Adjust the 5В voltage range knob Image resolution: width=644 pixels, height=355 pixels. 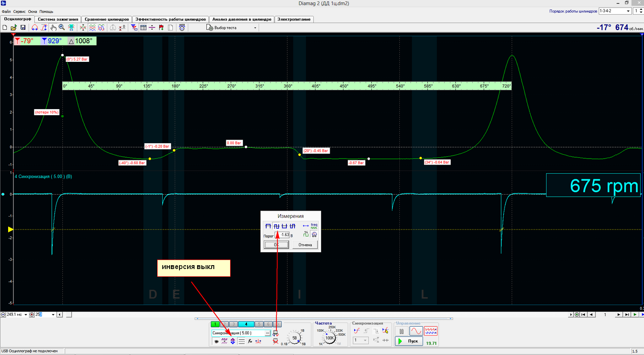(x=295, y=338)
